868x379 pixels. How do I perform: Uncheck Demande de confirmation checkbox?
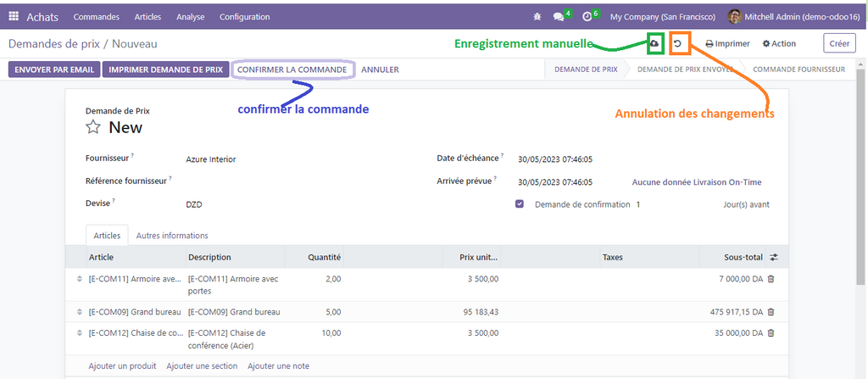pos(520,203)
